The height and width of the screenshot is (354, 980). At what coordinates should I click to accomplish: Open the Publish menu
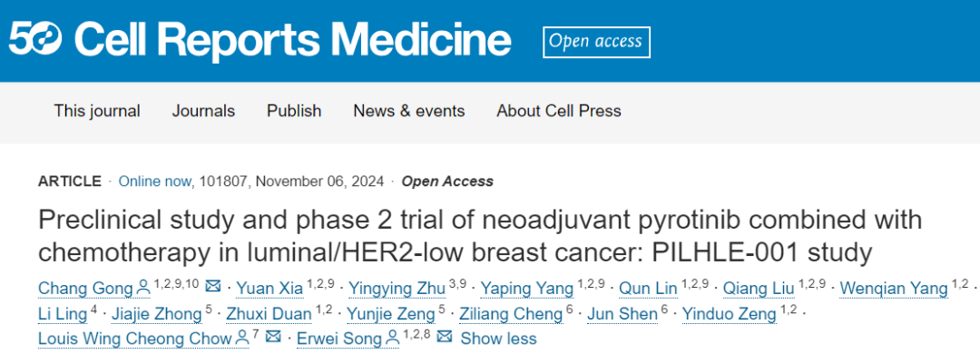coord(294,112)
